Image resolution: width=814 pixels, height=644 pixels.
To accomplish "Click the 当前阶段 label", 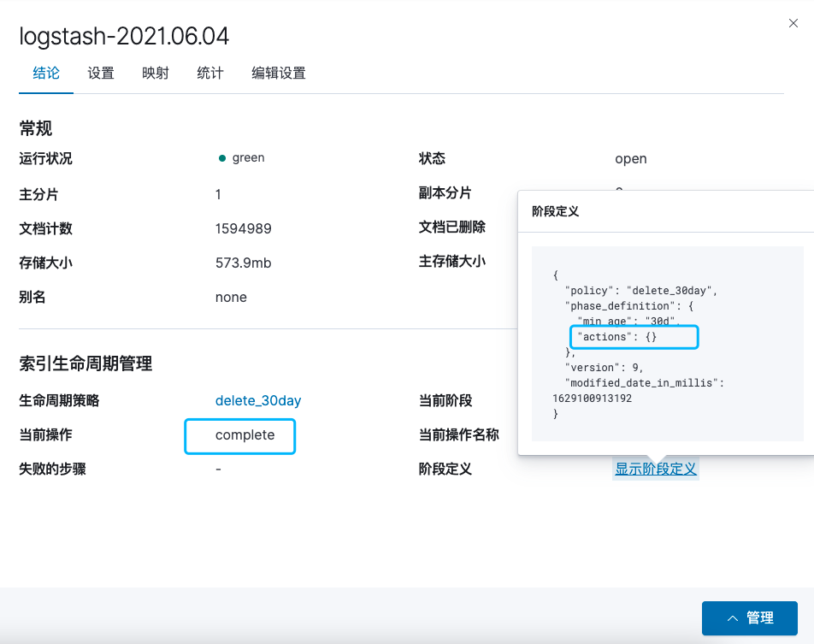I will coord(445,400).
